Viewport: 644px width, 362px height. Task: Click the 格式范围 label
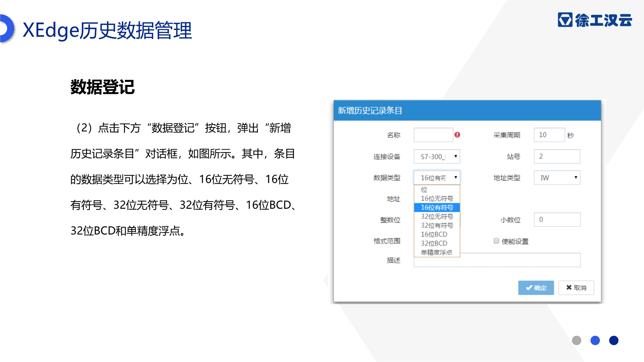(387, 241)
